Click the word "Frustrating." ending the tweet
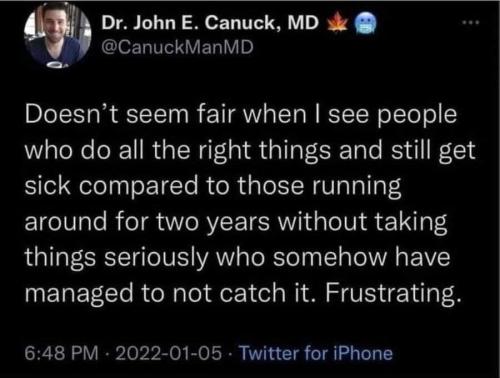 (394, 293)
